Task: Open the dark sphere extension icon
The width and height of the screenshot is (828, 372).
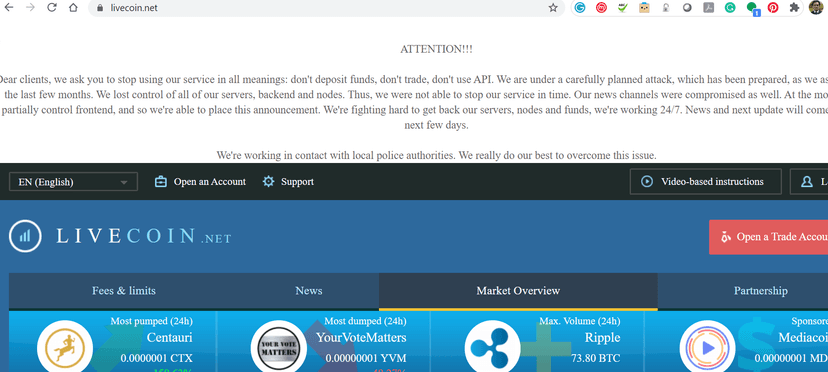Action: [x=687, y=8]
